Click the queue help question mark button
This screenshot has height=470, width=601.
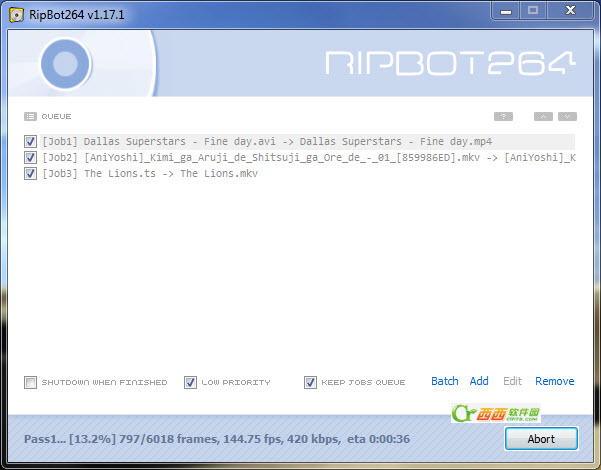503,117
